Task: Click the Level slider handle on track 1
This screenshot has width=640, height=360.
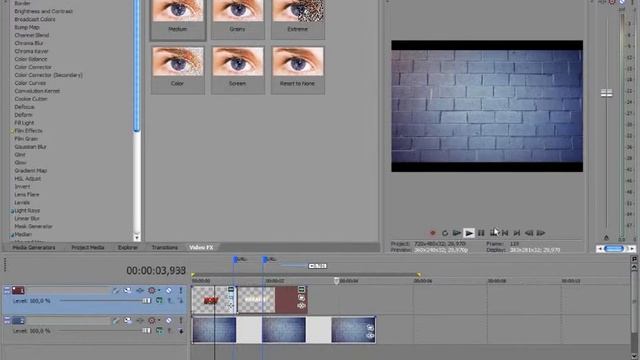Action: coord(147,301)
